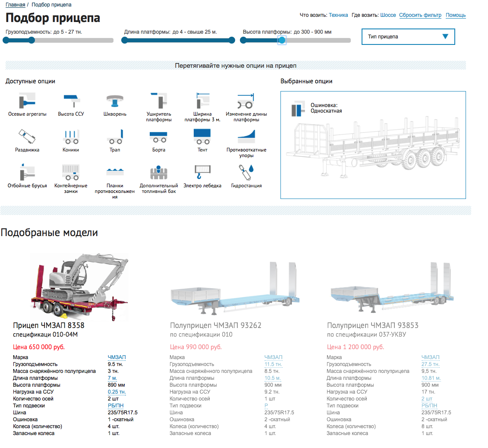Click the 2 шт axle count link
This screenshot has width=488, height=448.
[427, 398]
